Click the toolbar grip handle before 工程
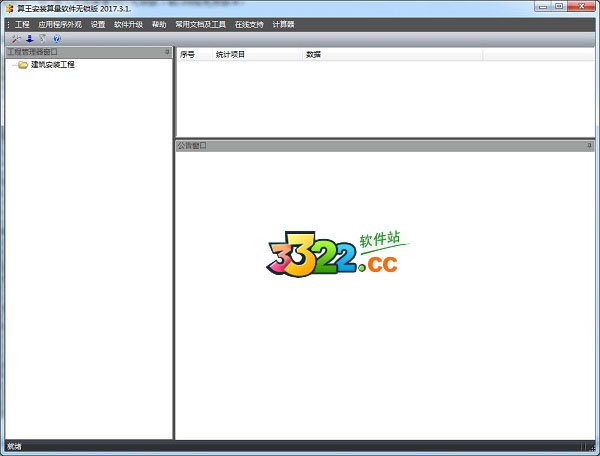The height and width of the screenshot is (456, 600). [x=8, y=24]
